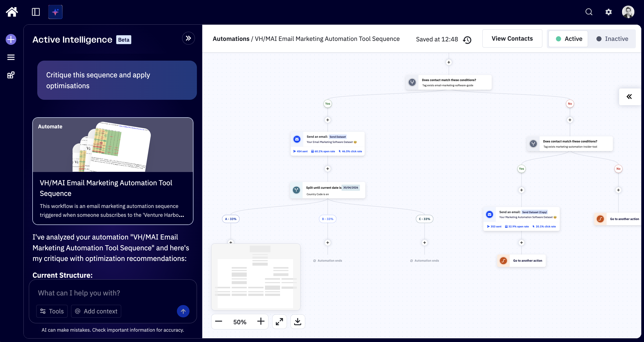Go to the Home icon
The width and height of the screenshot is (644, 342).
click(12, 12)
